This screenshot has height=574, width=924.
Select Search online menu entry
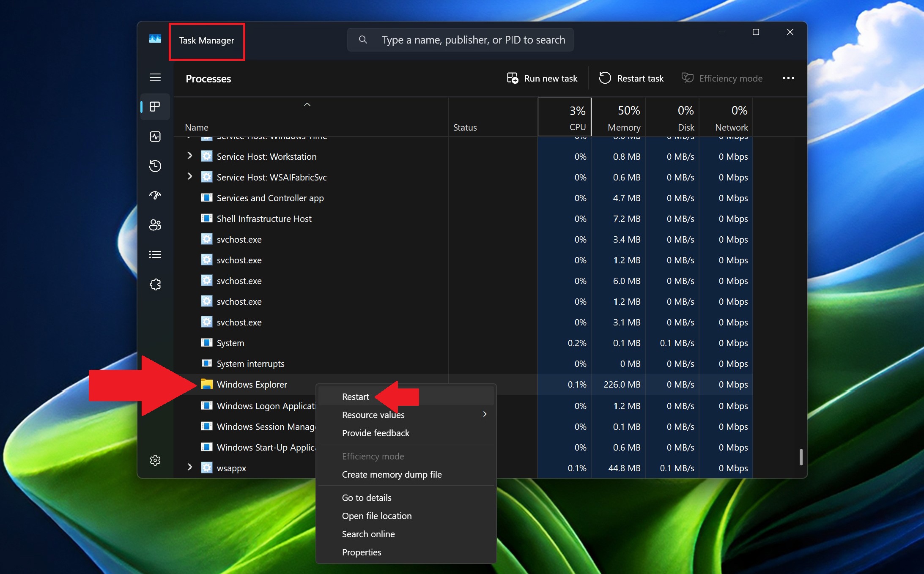pos(406,534)
